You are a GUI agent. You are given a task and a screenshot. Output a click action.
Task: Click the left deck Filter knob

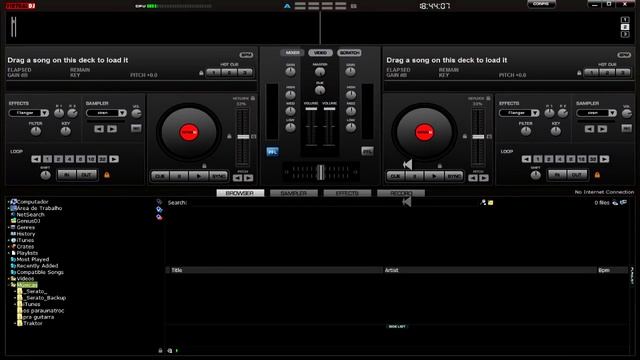click(36, 131)
